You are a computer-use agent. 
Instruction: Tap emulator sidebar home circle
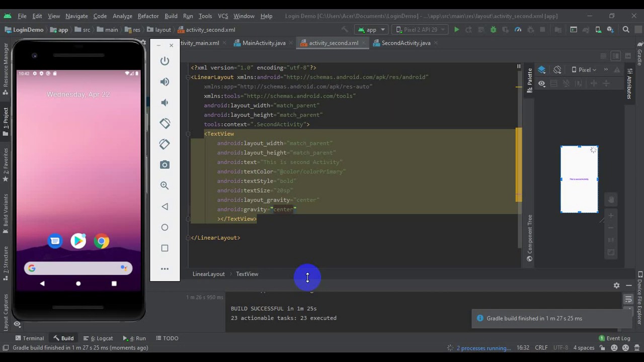pos(165,227)
